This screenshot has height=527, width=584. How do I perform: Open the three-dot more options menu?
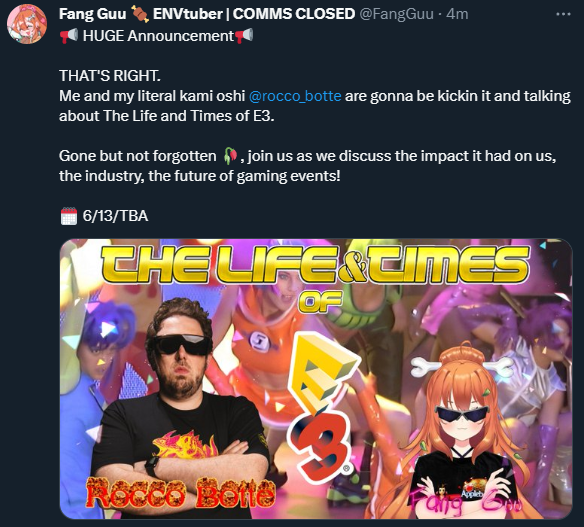point(563,14)
